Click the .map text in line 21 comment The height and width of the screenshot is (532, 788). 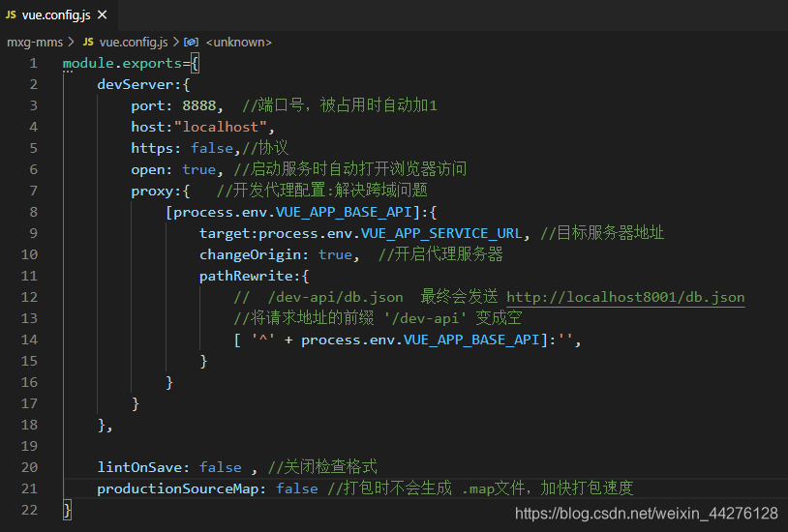coord(478,488)
